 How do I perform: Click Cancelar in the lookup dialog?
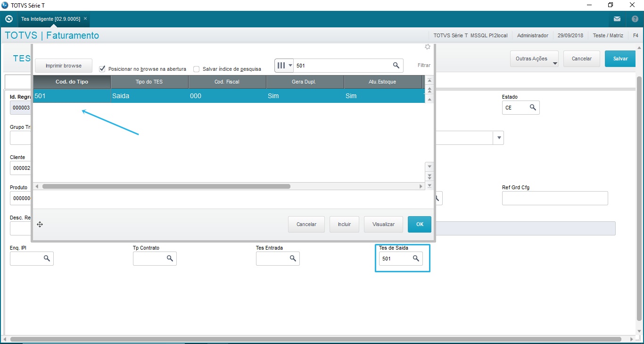pos(306,224)
